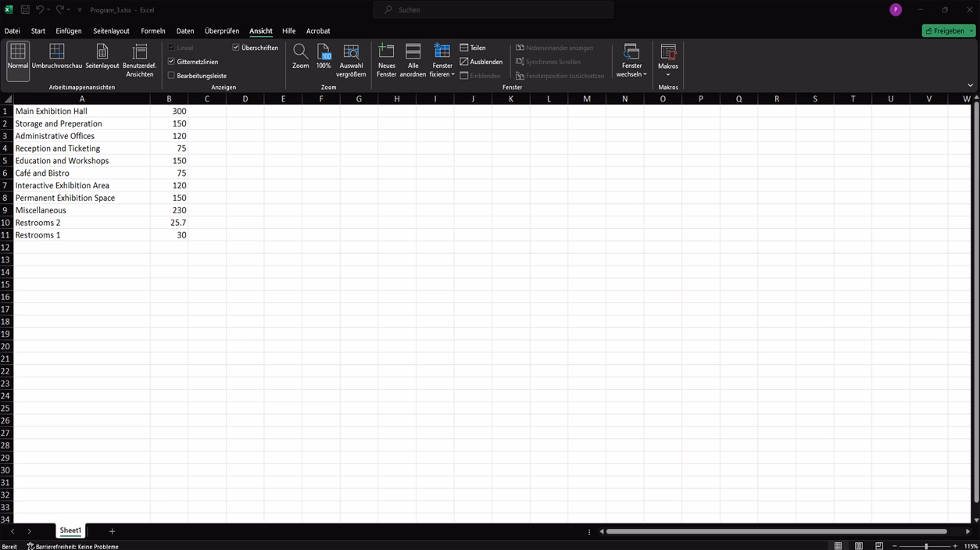980x550 pixels.
Task: Click the vertical scrollbar
Action: coord(975,302)
